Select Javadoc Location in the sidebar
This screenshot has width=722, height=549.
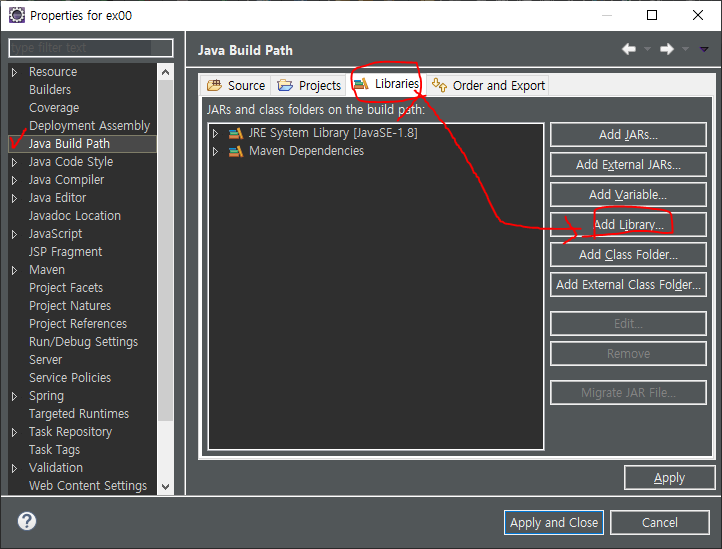click(x=75, y=216)
